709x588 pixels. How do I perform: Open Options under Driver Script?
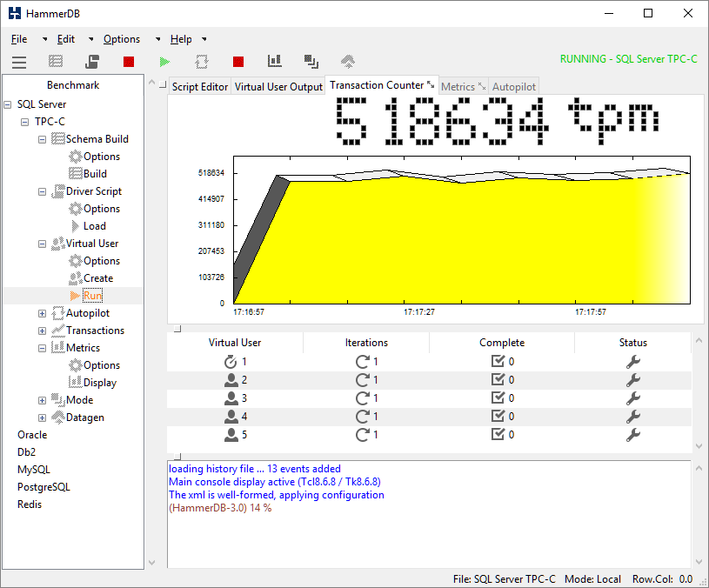[x=102, y=209]
